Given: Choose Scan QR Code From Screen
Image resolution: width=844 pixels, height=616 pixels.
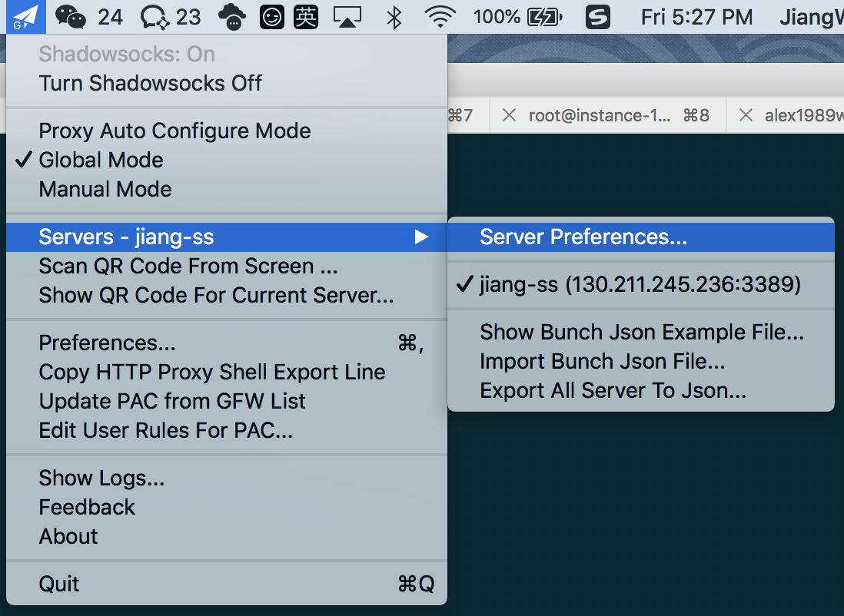Looking at the screenshot, I should (227, 266).
